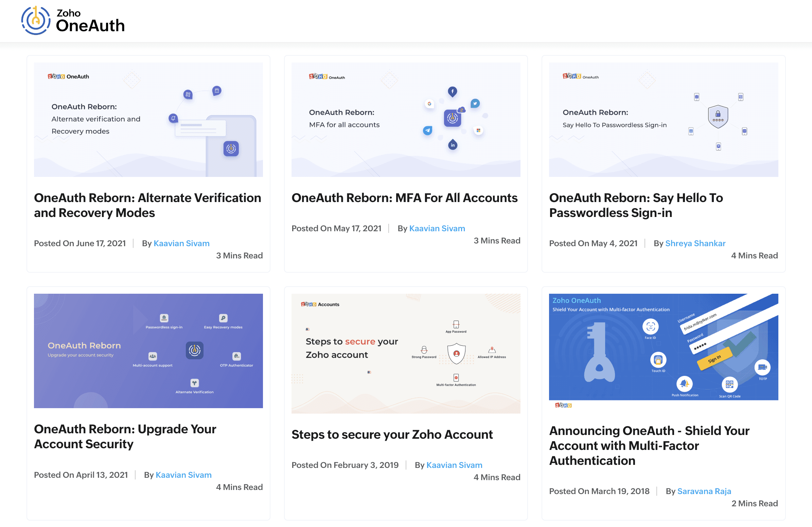Click author Kaavian Sivam on May 17 post
Image resolution: width=812 pixels, height=527 pixels.
pos(437,229)
